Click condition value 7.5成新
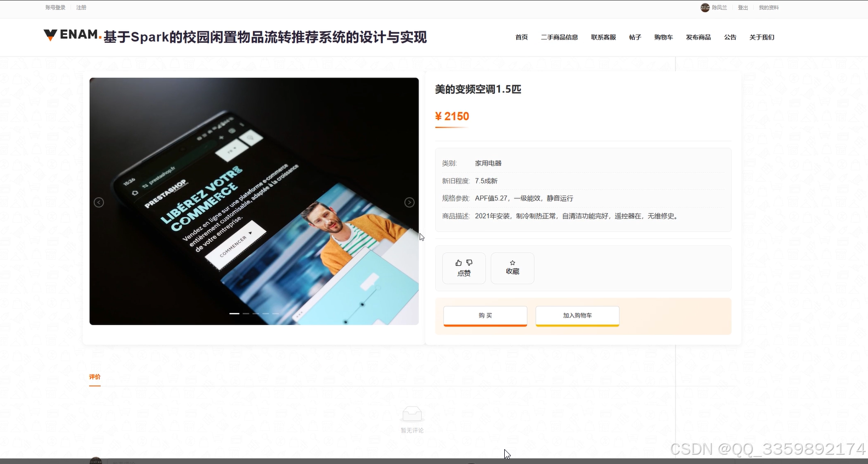The height and width of the screenshot is (464, 868). pos(486,181)
